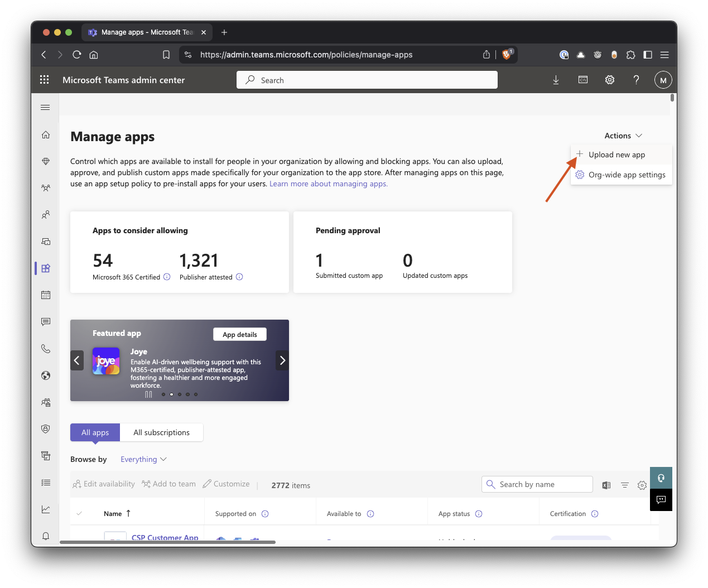Select the second carousel dot indicator
Viewport: 708px width, 588px height.
click(x=171, y=394)
